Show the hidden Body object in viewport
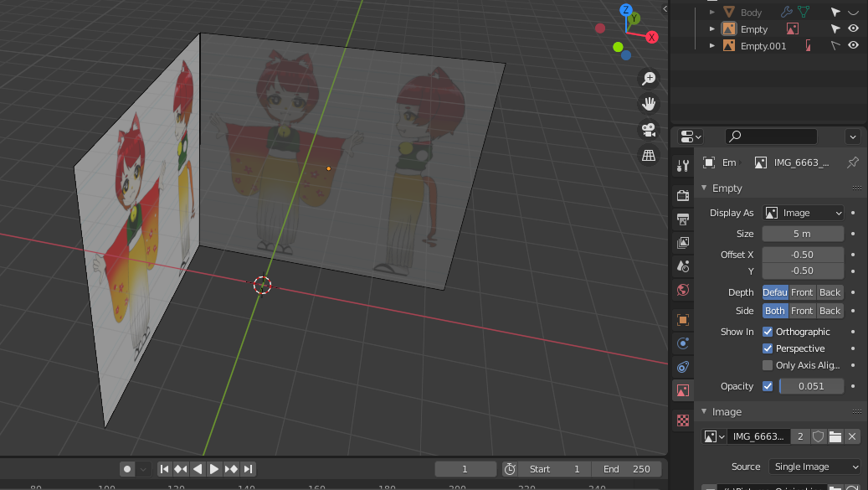This screenshot has height=490, width=868. pyautogui.click(x=853, y=13)
